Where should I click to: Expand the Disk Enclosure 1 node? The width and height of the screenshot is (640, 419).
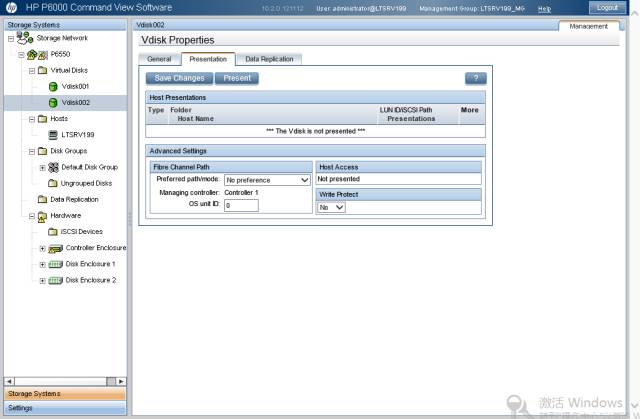42,265
